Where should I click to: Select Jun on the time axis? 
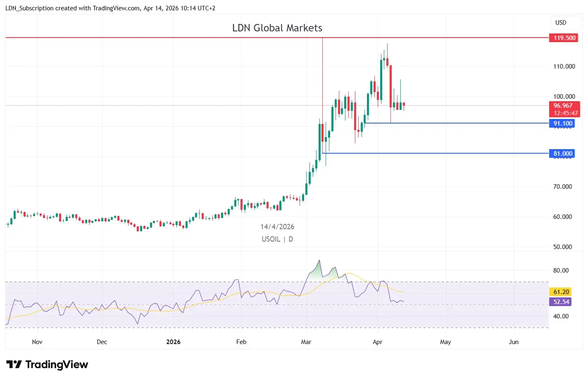pyautogui.click(x=513, y=342)
